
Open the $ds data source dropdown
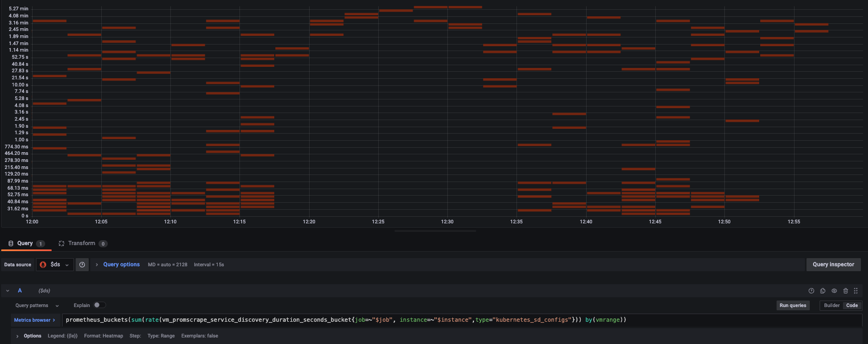tap(55, 265)
